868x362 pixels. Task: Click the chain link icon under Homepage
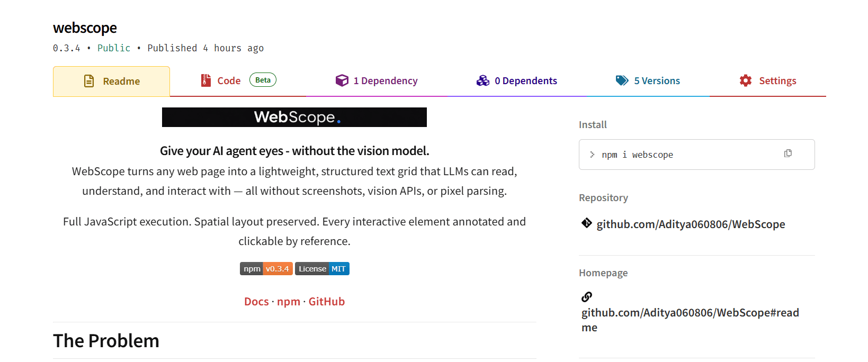coord(586,297)
